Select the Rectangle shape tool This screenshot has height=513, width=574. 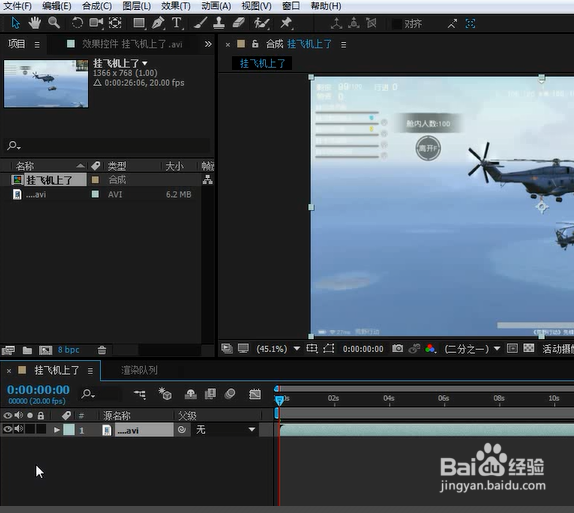[x=139, y=23]
